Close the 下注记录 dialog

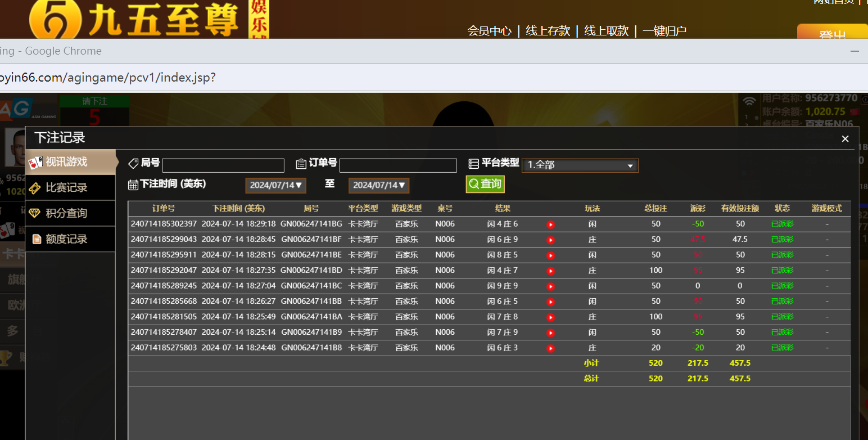coord(845,139)
